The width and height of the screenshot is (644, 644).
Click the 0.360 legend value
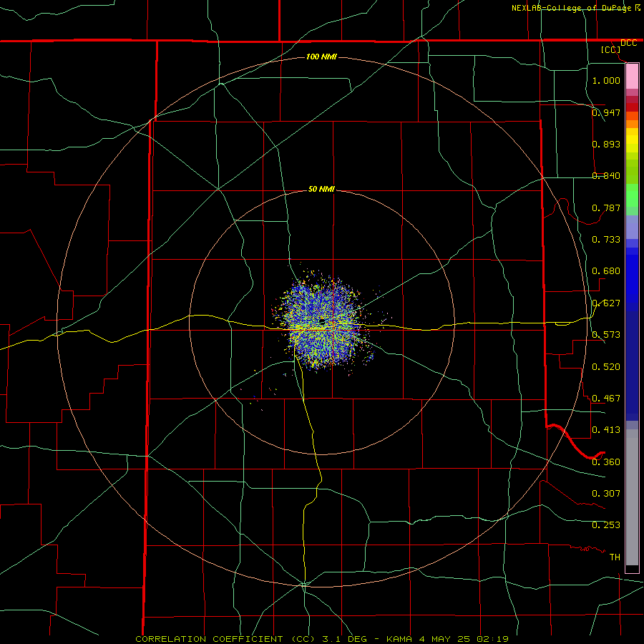pos(606,462)
